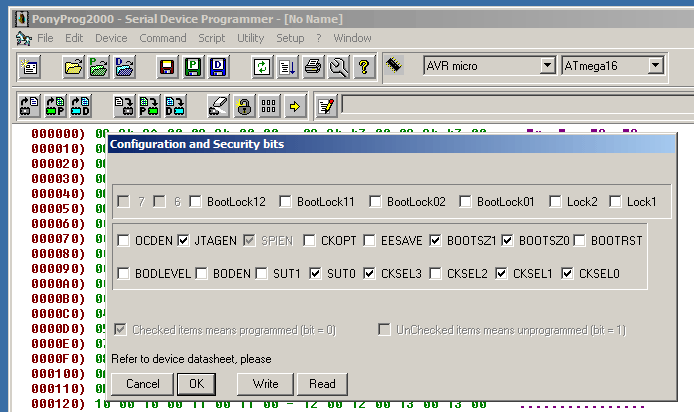Click Read Program memory (P) icon
Screen dimensions: 694x412
click(x=55, y=106)
